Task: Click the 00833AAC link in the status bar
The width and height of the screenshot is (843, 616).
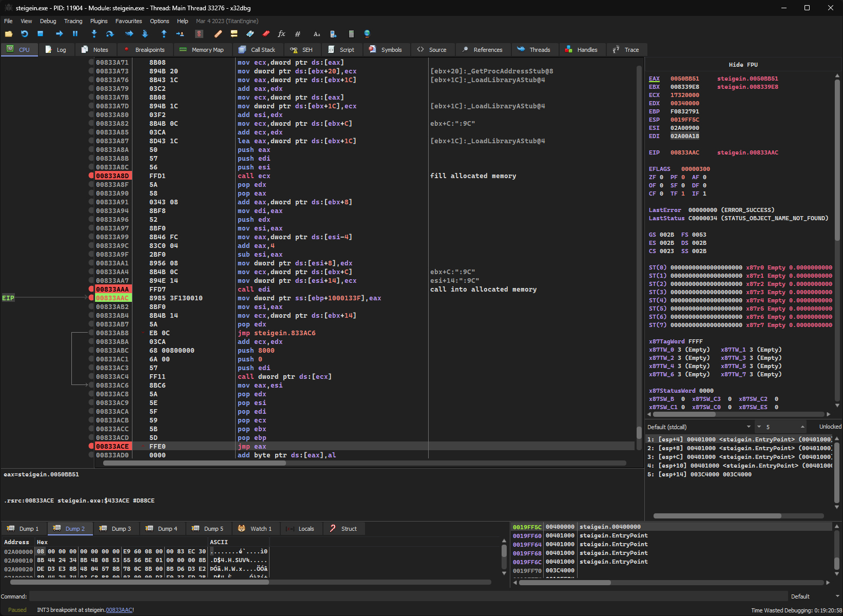Action: [119, 610]
